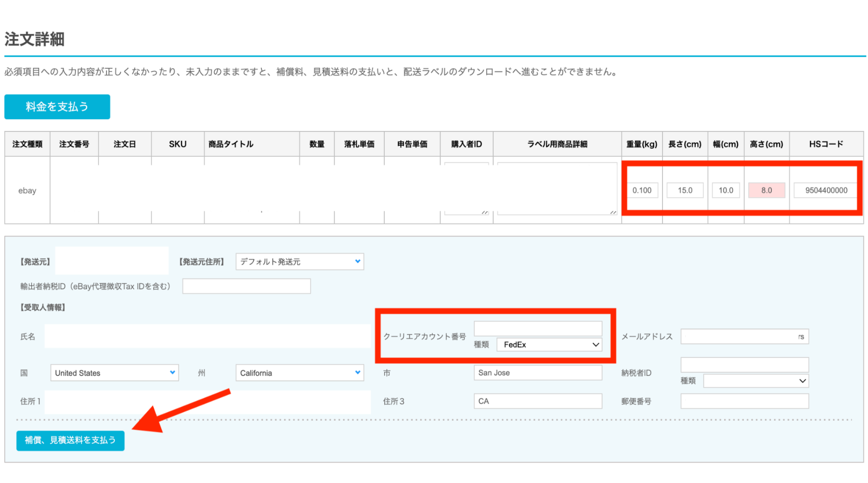Screen dimensions: 868x483
Task: Click the city field San Jose
Action: [x=538, y=373]
